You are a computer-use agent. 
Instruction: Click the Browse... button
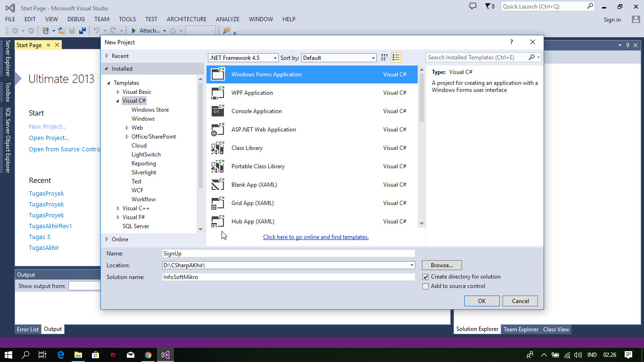(x=442, y=265)
